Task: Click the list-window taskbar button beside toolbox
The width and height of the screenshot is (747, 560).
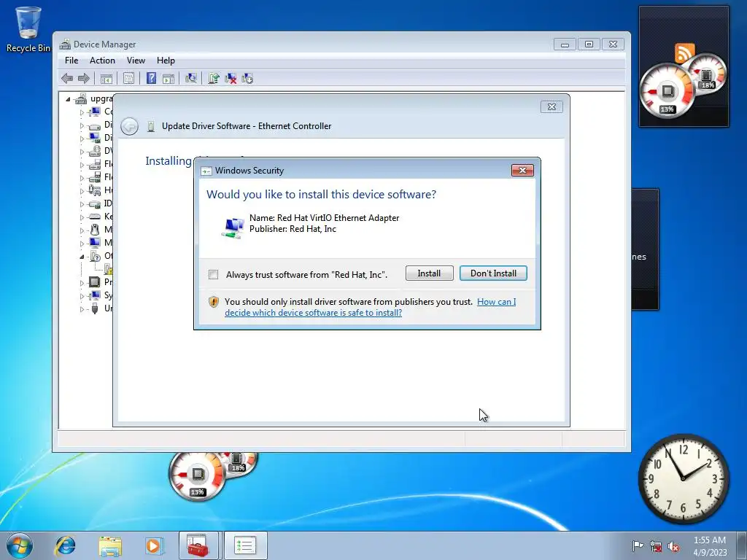Action: point(245,545)
